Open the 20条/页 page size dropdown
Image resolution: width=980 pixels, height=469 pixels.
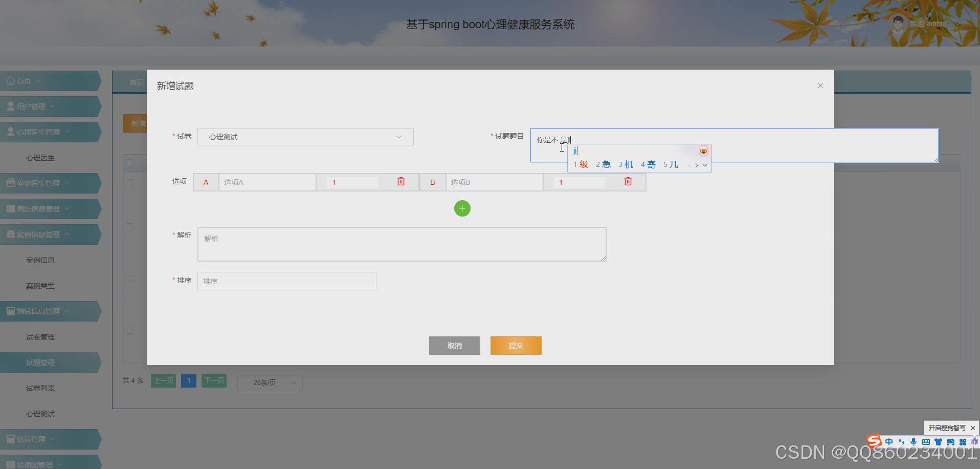(270, 382)
